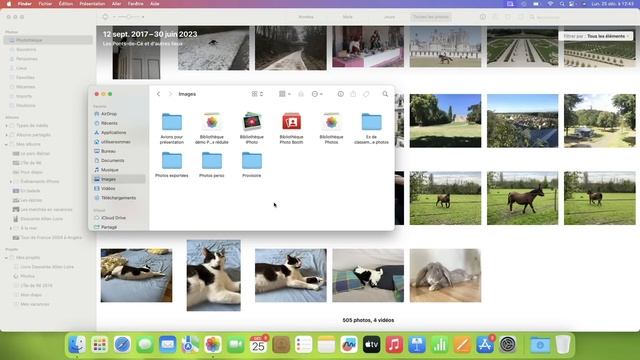
Task: Select the Ex de classement photos folder
Action: [371, 128]
